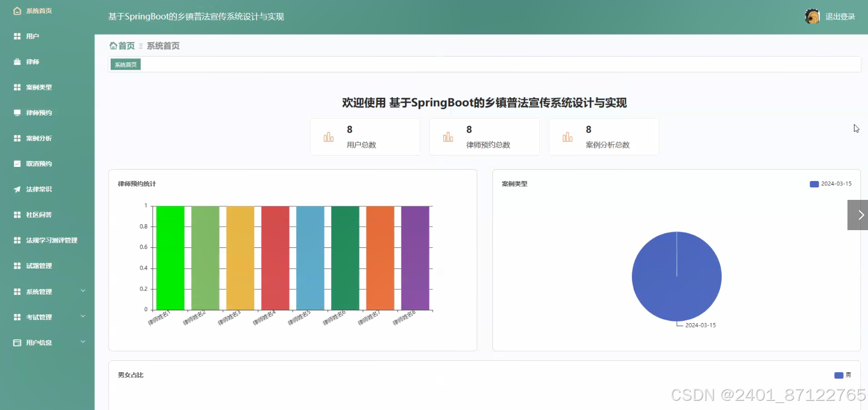The width and height of the screenshot is (868, 410).
Task: Expand the 用户信息 submenu chevron
Action: 83,342
